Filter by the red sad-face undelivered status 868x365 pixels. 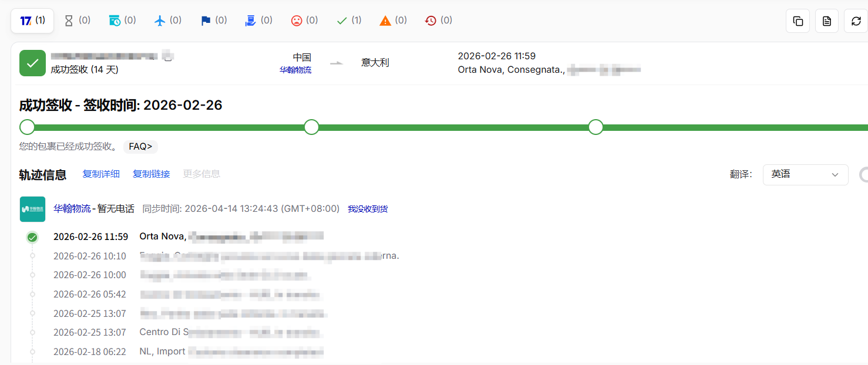(304, 21)
